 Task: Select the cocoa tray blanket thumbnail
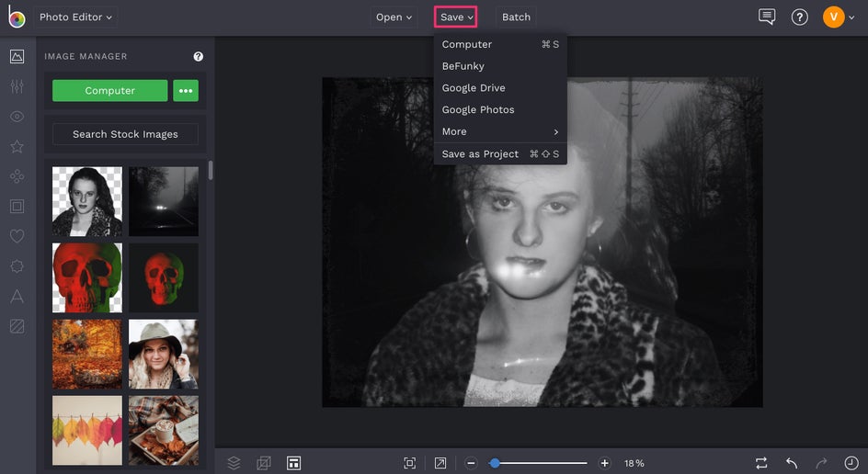tap(164, 430)
